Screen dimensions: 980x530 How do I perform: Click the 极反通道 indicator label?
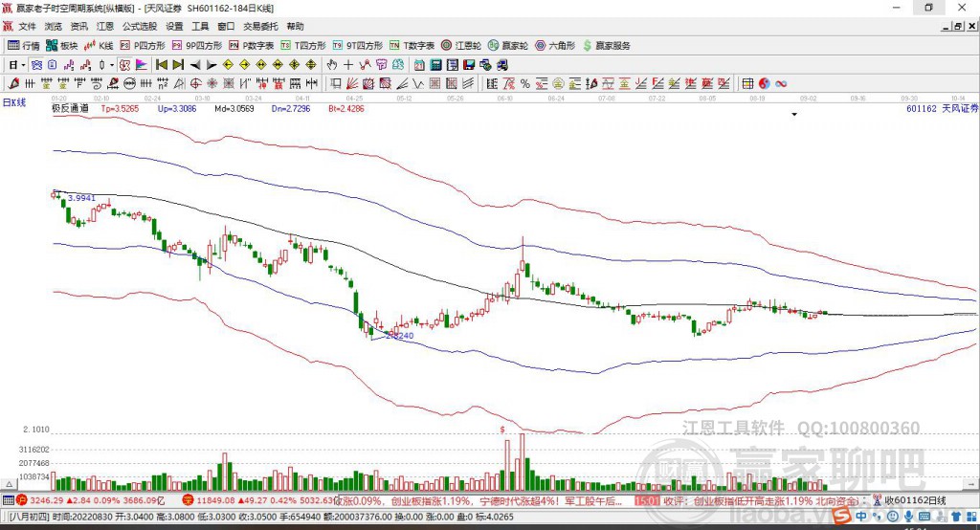[70, 108]
